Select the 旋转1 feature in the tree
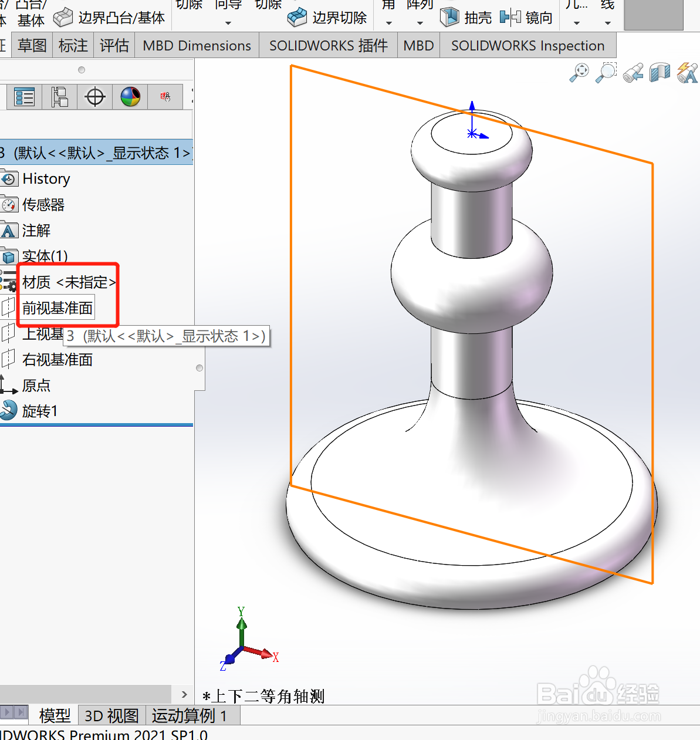Image resolution: width=700 pixels, height=740 pixels. pyautogui.click(x=39, y=411)
